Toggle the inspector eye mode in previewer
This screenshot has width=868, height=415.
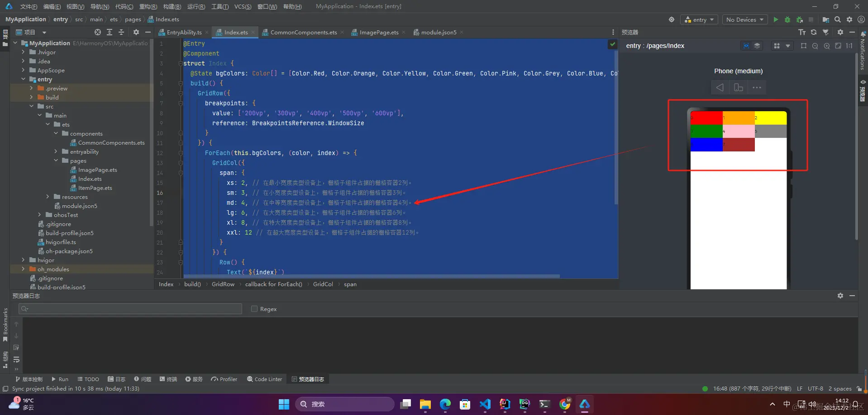tap(746, 46)
